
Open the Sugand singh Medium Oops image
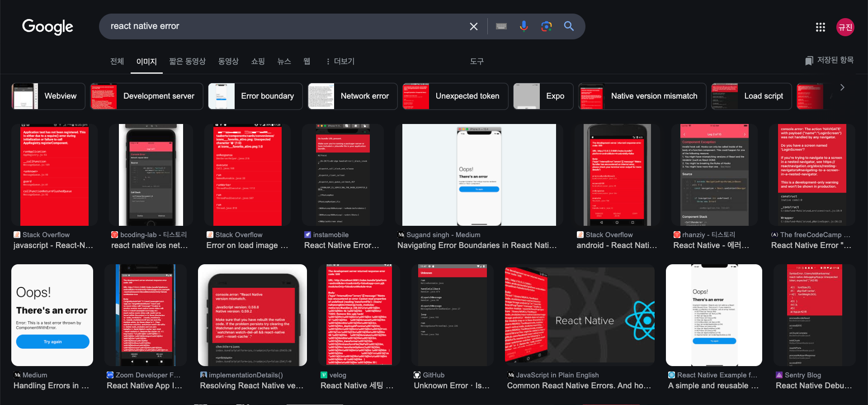[x=479, y=175]
